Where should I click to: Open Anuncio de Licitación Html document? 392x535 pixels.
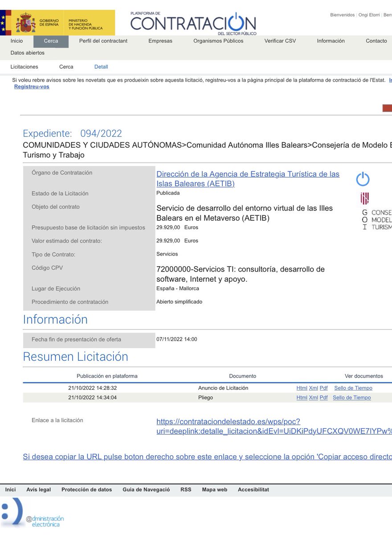click(x=302, y=388)
